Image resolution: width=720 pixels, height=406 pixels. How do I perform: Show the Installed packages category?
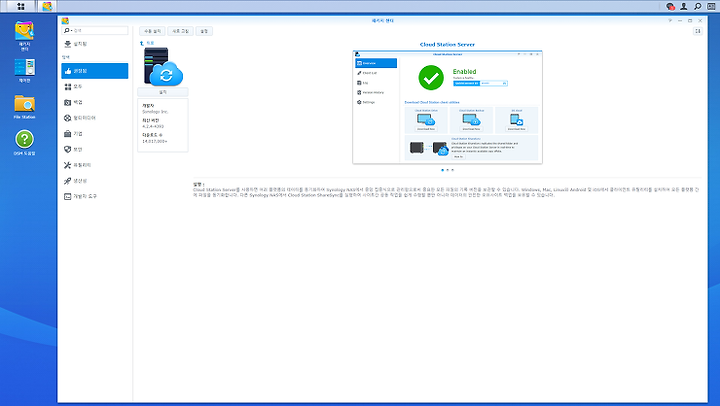(95, 44)
